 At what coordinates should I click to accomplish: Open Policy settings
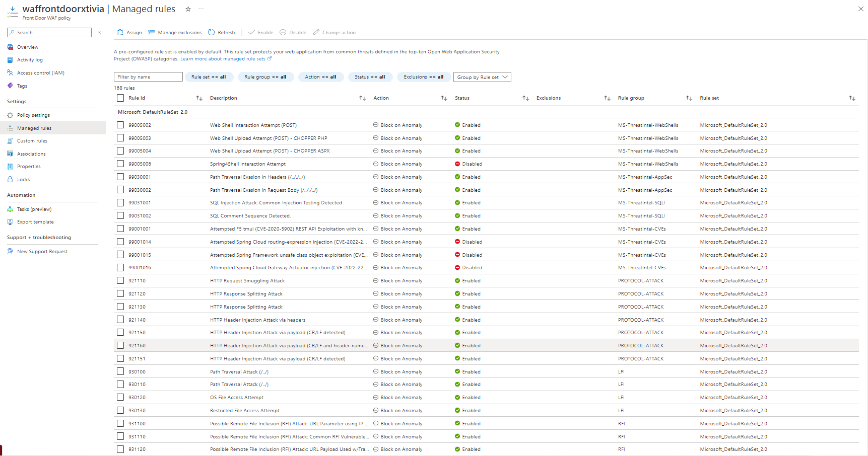click(33, 115)
